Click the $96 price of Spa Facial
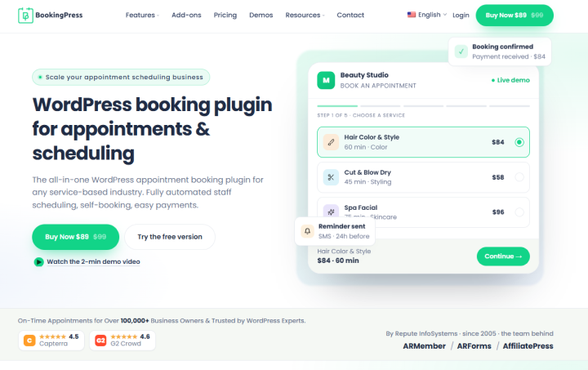The width and height of the screenshot is (588, 370). [497, 212]
